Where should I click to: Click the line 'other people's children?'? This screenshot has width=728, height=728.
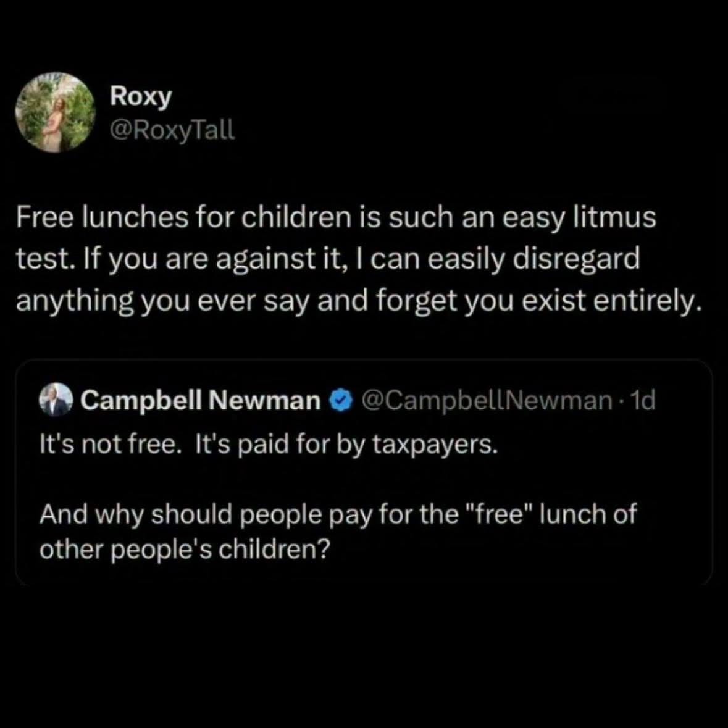(185, 550)
